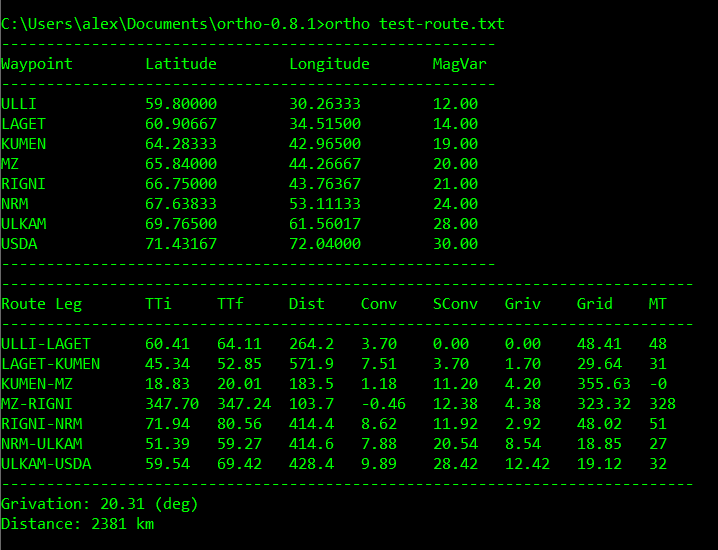Image resolution: width=718 pixels, height=550 pixels.
Task: Select the MZ-RIGNI route leg
Action: (x=37, y=404)
